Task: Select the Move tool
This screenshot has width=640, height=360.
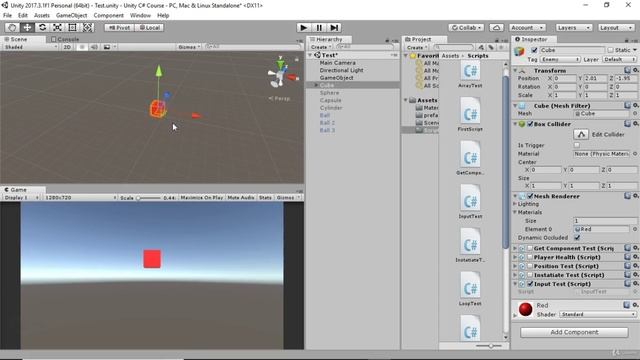Action: pos(27,27)
